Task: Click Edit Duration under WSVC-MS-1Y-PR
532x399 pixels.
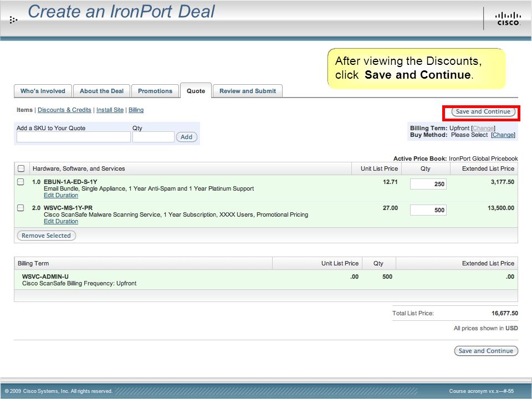Action: pyautogui.click(x=61, y=221)
